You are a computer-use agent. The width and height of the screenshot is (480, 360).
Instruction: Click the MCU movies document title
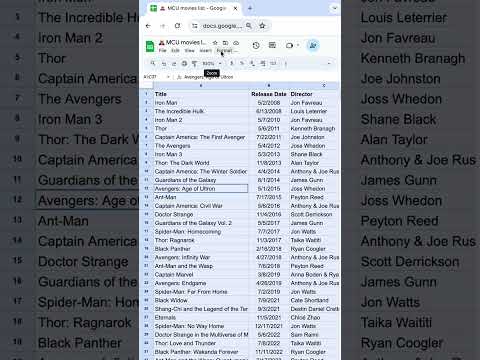click(186, 42)
